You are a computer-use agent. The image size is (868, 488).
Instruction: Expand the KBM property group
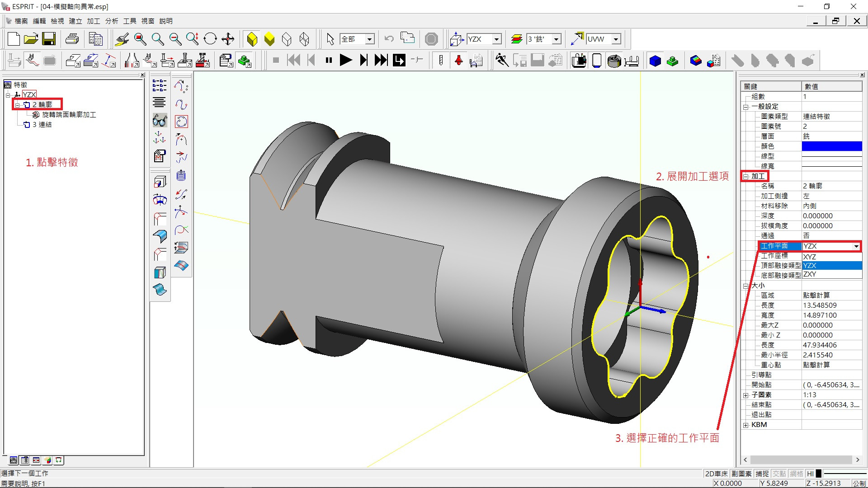tap(746, 425)
